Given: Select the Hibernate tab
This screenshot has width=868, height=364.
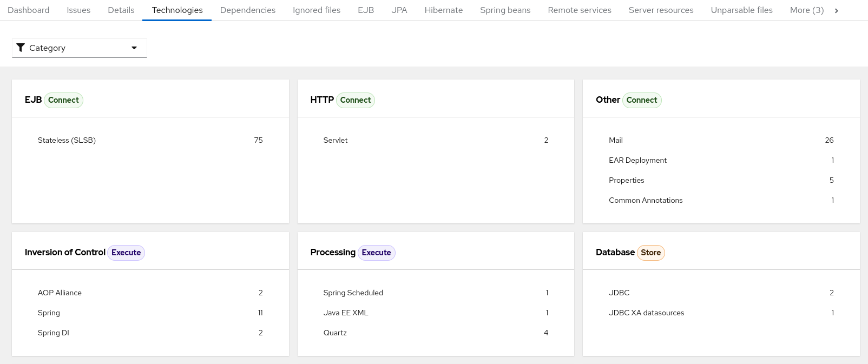Looking at the screenshot, I should (443, 10).
